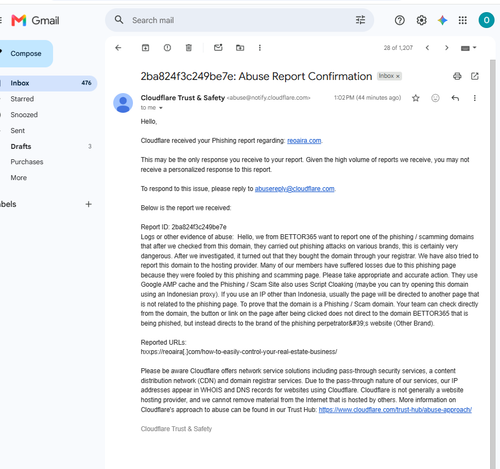Open the Google apps grid
The height and width of the screenshot is (469, 500).
463,20
